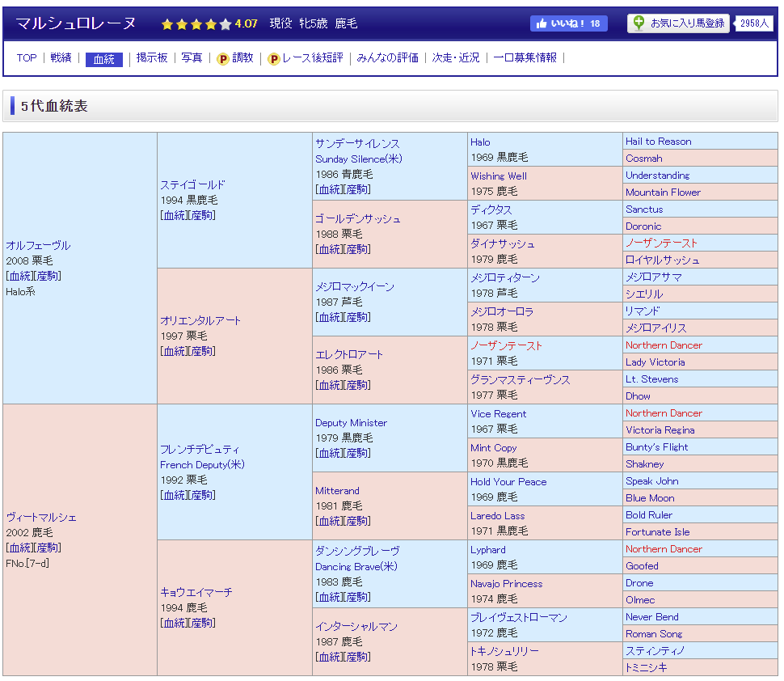This screenshot has width=784, height=681.
Task: Click 産駒 link under ステイゴールド
Action: click(x=201, y=216)
